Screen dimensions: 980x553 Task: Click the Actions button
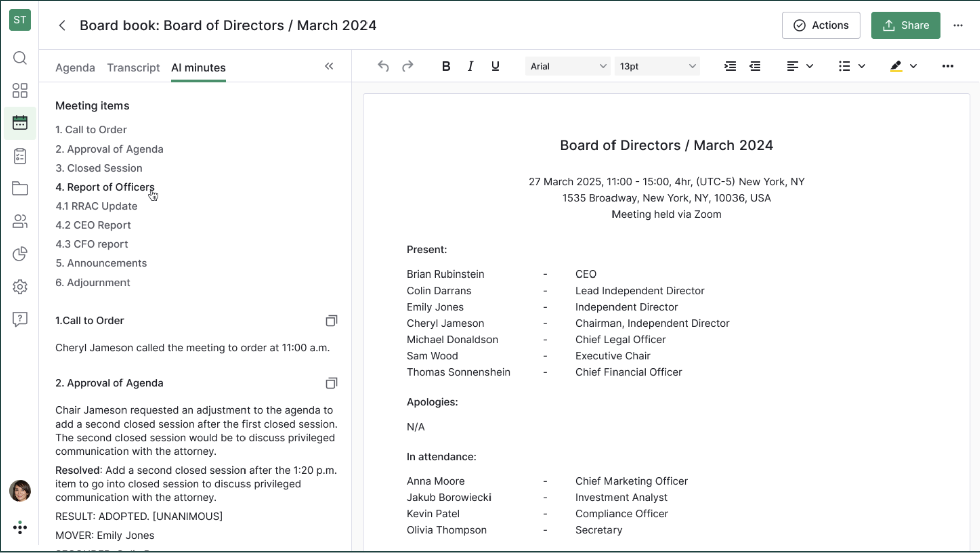(820, 25)
